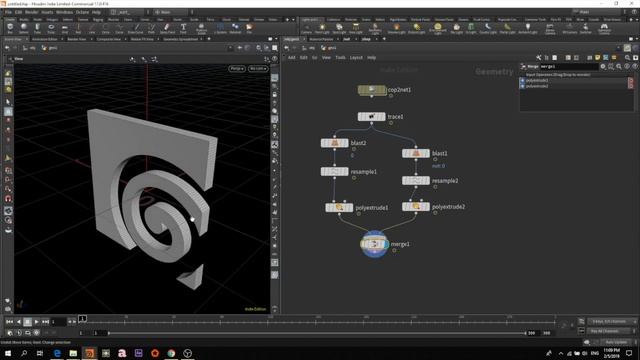Select the resample2 node
This screenshot has width=640, height=360.
416,180
